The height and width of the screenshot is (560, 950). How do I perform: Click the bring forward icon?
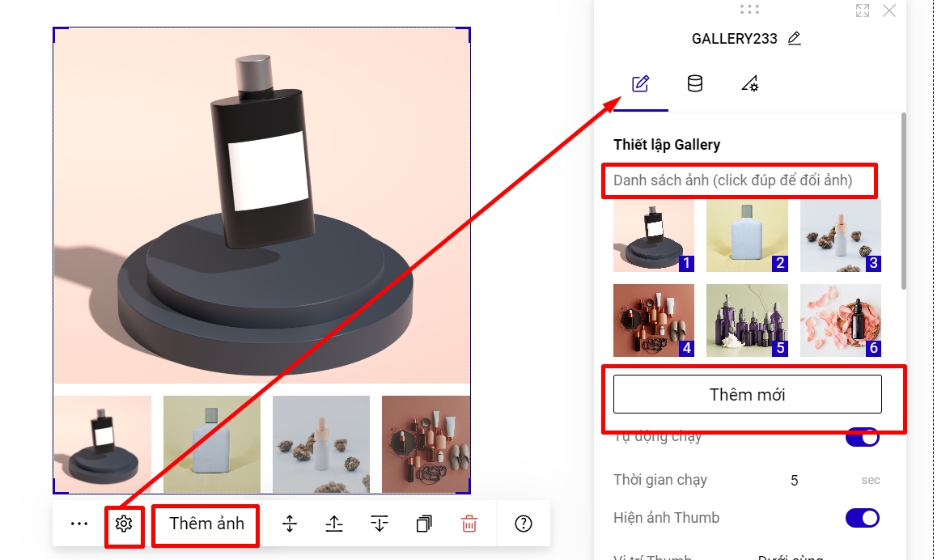pos(334,524)
